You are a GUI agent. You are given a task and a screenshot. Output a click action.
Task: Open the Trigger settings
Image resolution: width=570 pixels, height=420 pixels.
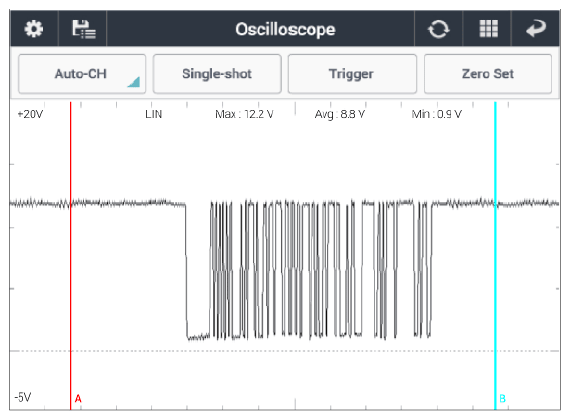352,74
